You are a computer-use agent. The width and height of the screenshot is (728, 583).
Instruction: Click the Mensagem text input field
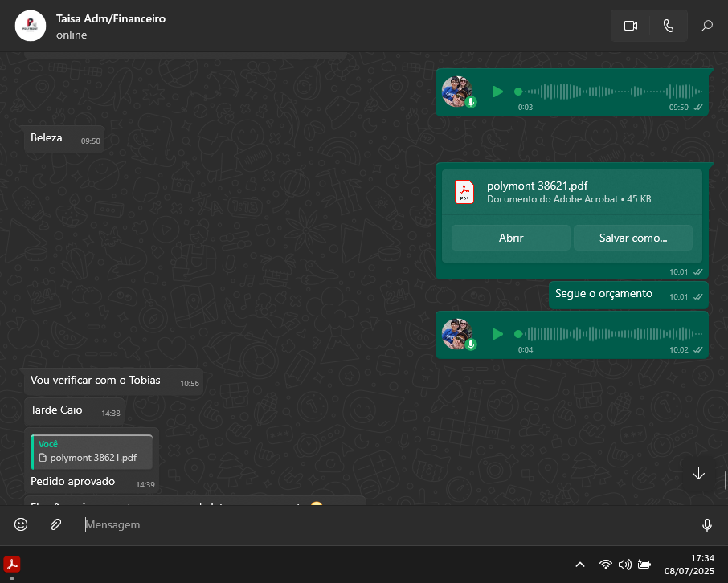click(x=386, y=524)
